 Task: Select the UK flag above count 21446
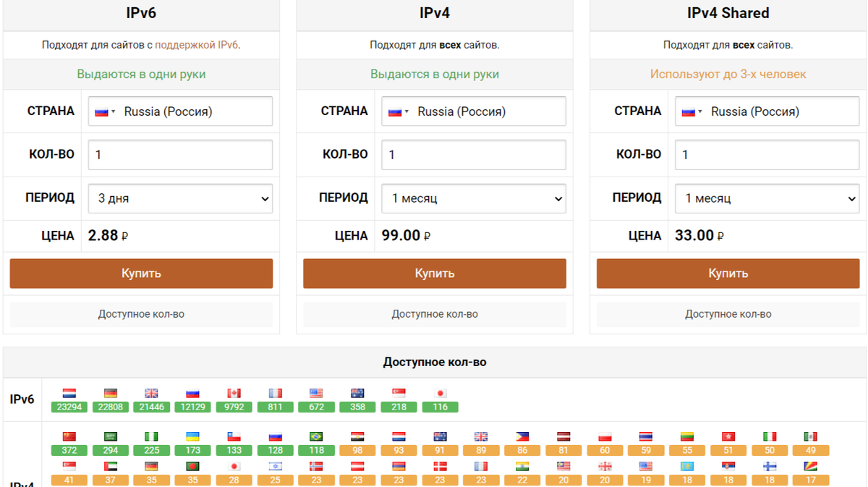tap(151, 394)
